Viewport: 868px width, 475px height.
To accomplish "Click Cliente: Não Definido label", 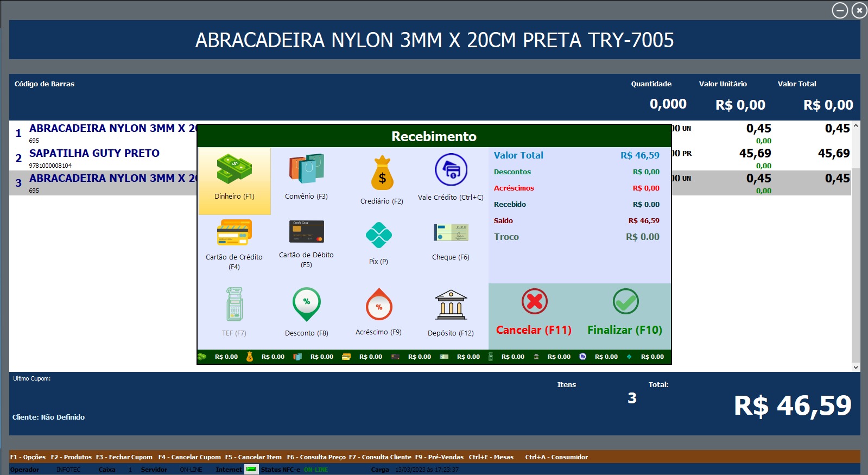I will coord(49,417).
